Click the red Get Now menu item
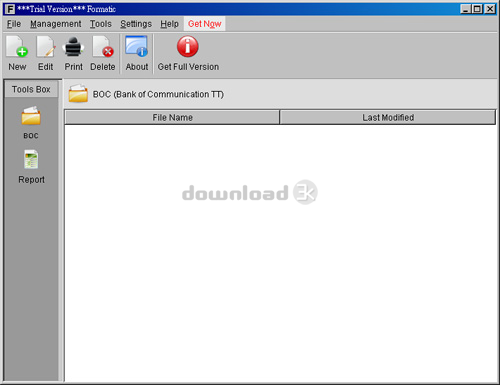Screen dimensions: 500x385 point(205,24)
